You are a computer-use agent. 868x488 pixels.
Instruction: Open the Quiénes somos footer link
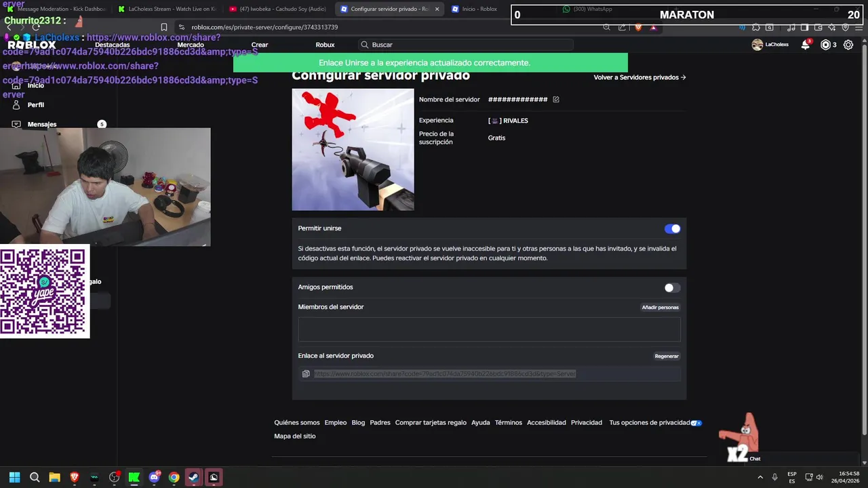point(296,423)
